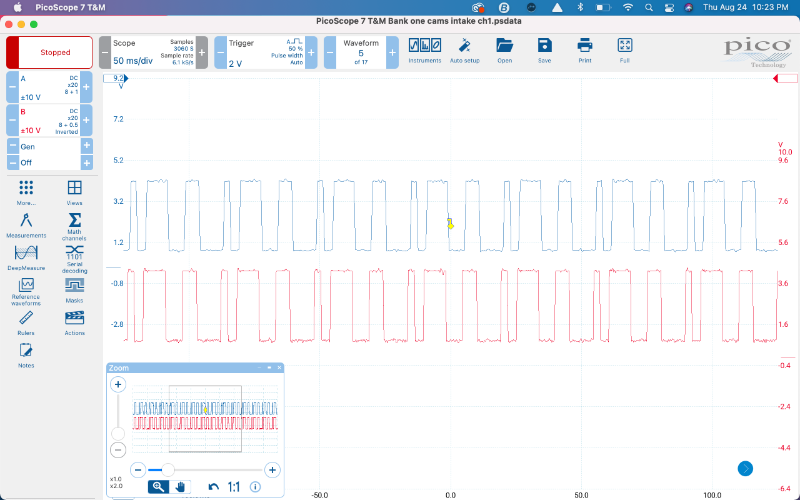Open the Views menu

[74, 191]
